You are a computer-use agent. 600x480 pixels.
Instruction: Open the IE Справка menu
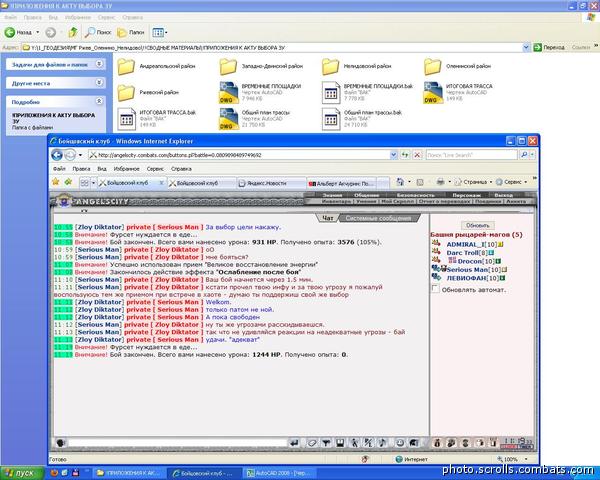181,169
